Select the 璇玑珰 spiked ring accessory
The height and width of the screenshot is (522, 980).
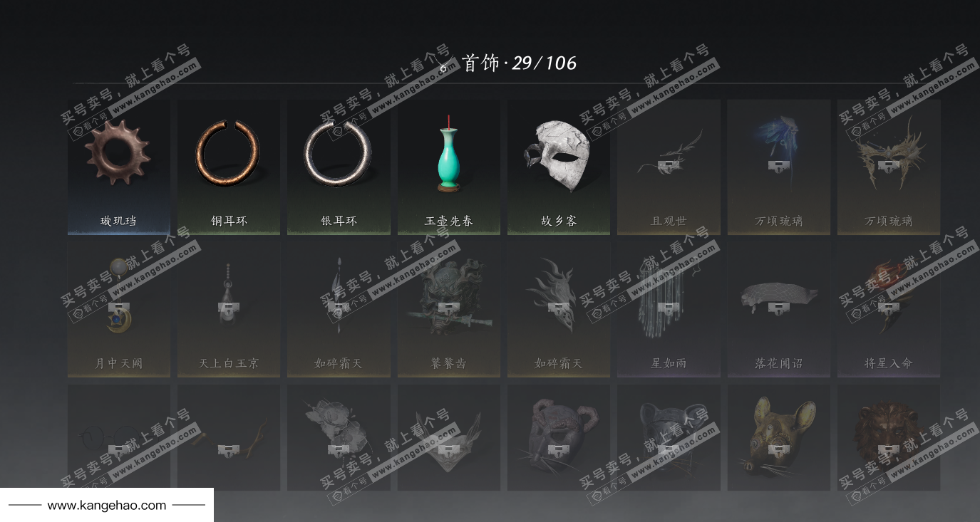click(x=119, y=167)
